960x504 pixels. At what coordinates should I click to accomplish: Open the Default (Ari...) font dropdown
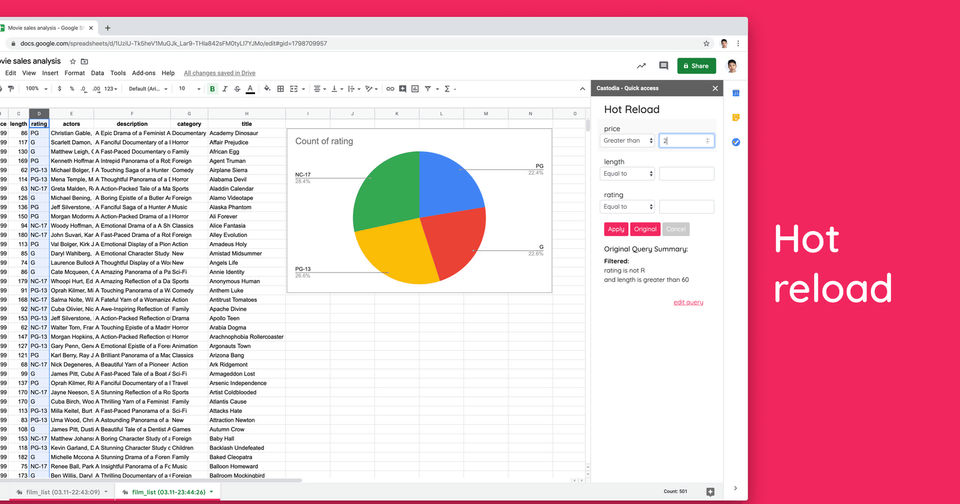148,89
